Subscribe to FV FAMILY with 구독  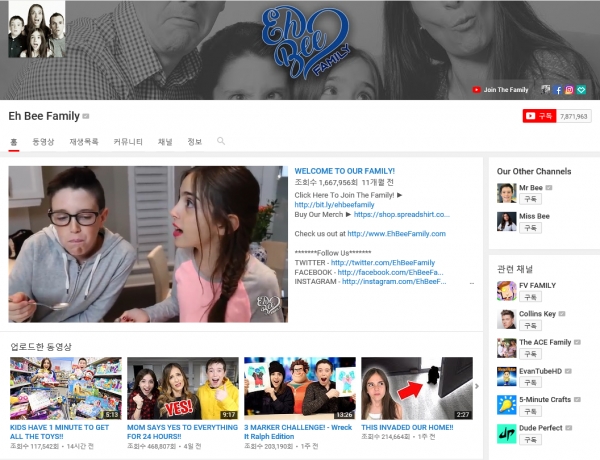tap(530, 297)
